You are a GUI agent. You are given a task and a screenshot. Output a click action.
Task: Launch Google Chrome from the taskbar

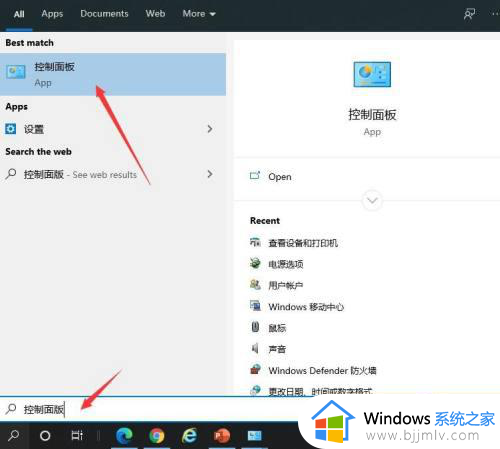pos(157,435)
